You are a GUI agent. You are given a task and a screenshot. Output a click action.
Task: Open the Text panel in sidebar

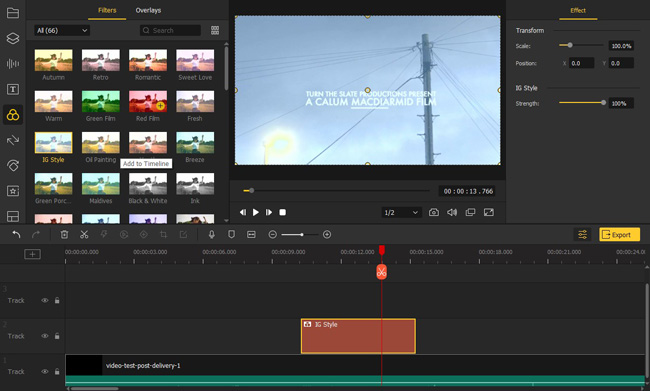13,89
